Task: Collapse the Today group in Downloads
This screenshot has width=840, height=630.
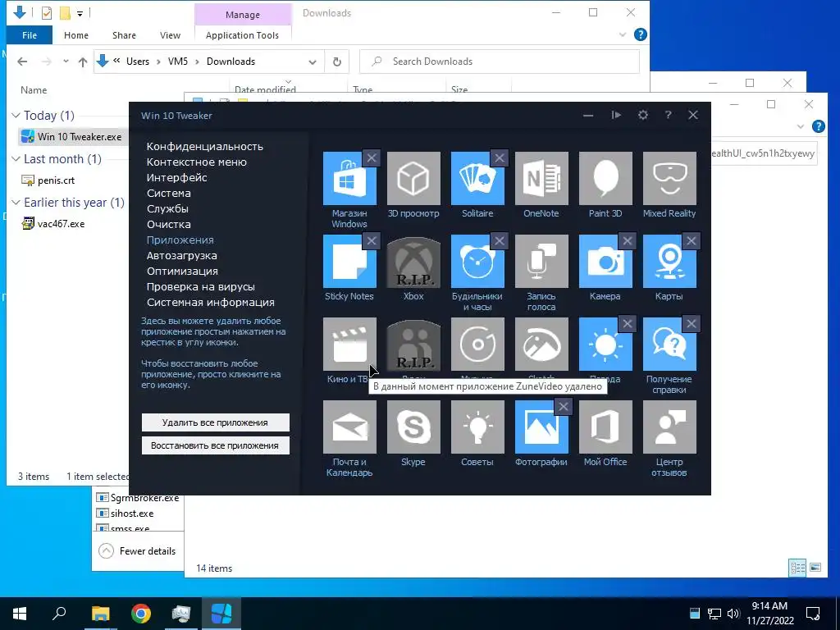Action: tap(16, 116)
